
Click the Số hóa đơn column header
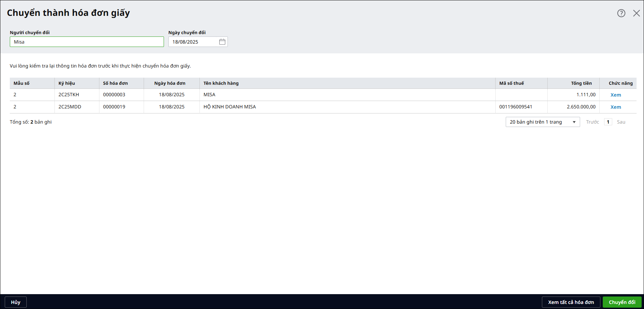[x=121, y=83]
